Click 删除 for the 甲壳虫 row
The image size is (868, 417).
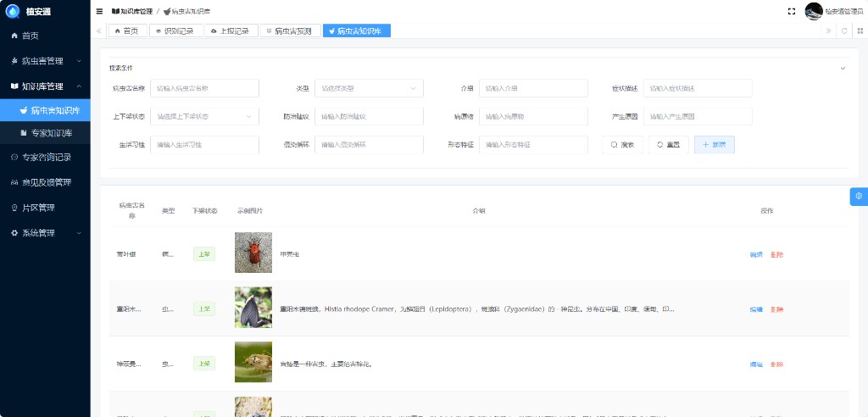pos(776,255)
